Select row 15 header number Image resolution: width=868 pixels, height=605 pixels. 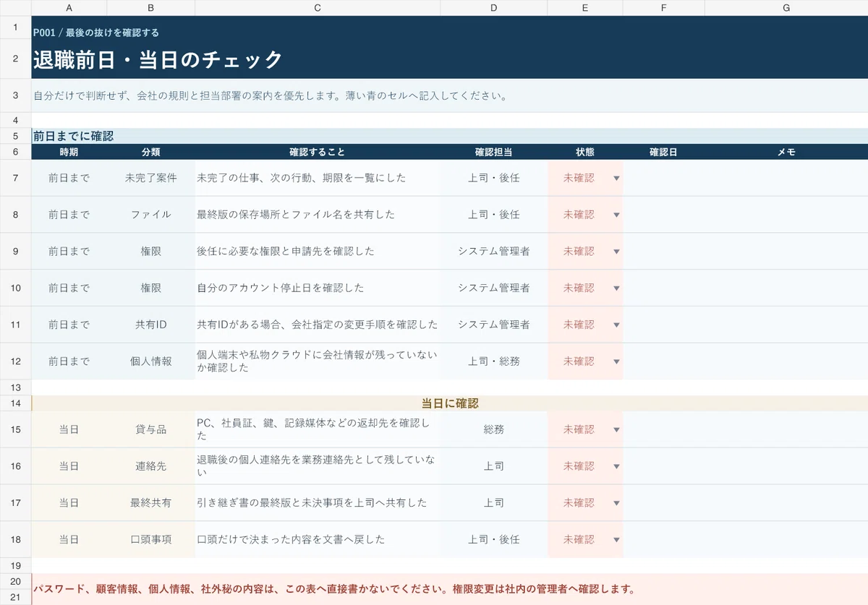15,429
